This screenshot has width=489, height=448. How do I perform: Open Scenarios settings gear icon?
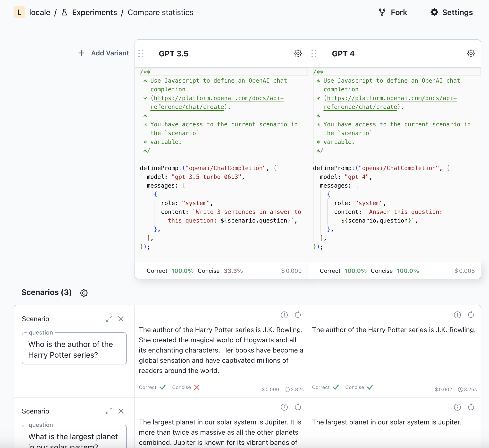tap(84, 293)
